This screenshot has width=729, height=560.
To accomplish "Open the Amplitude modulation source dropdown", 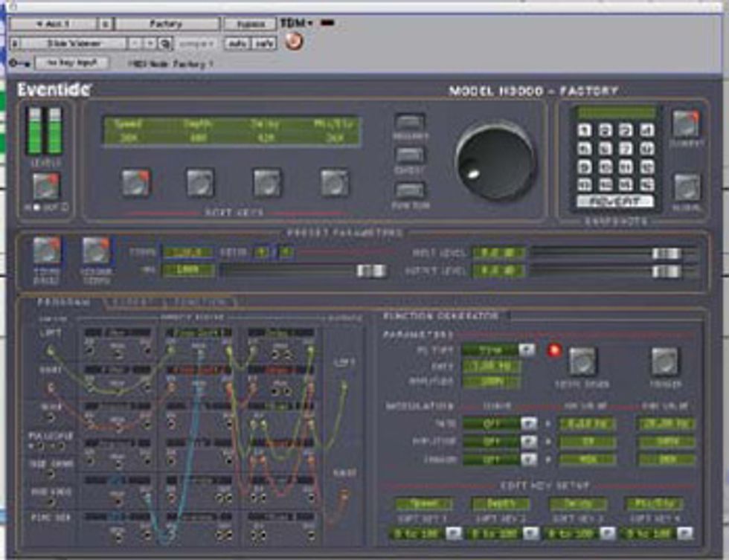I will [528, 442].
